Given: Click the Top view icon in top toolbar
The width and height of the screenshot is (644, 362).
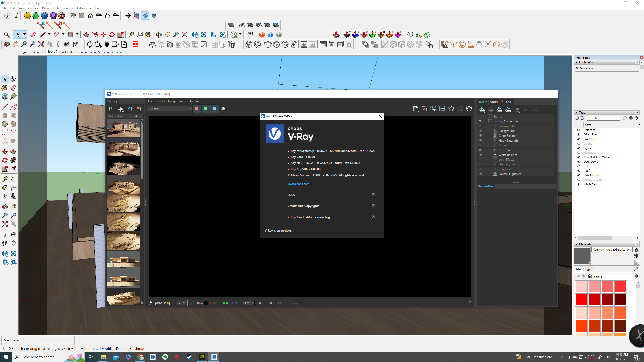Looking at the screenshot, I should tap(82, 16).
